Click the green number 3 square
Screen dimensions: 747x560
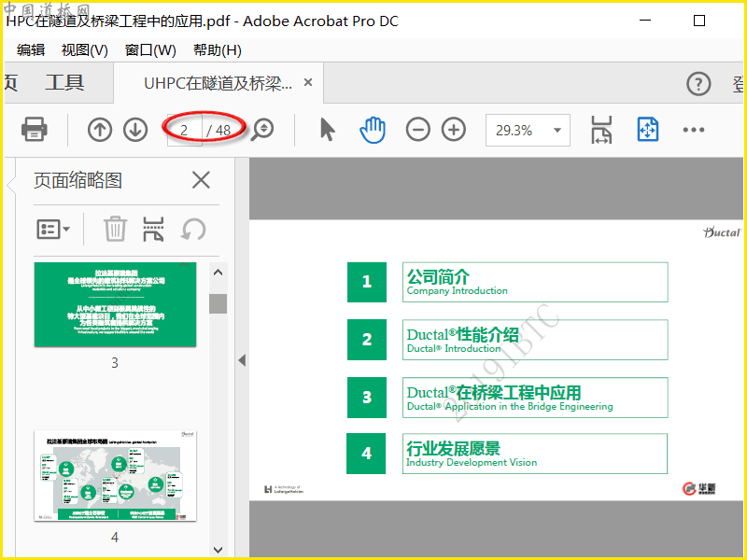click(366, 398)
